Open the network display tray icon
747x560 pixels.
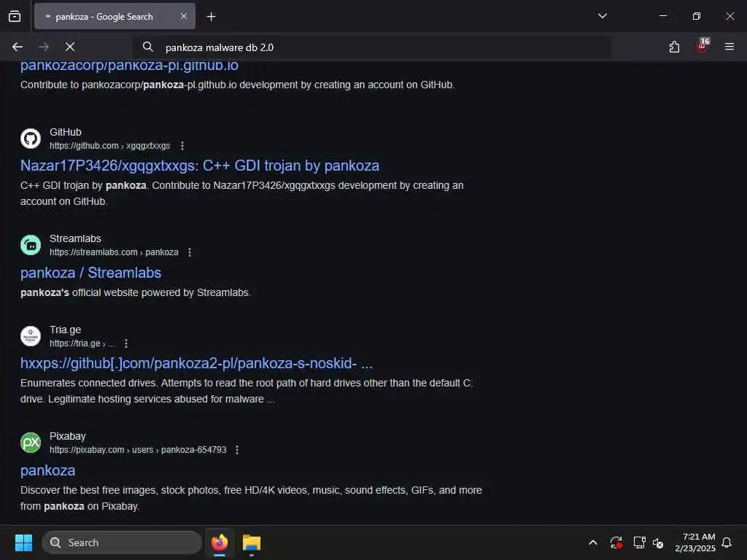tap(639, 542)
